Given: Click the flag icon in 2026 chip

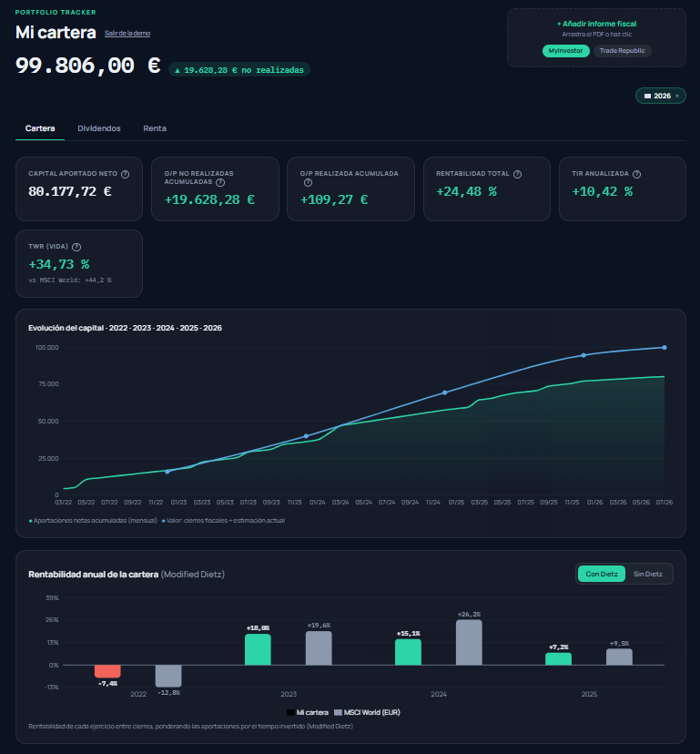Looking at the screenshot, I should 647,97.
